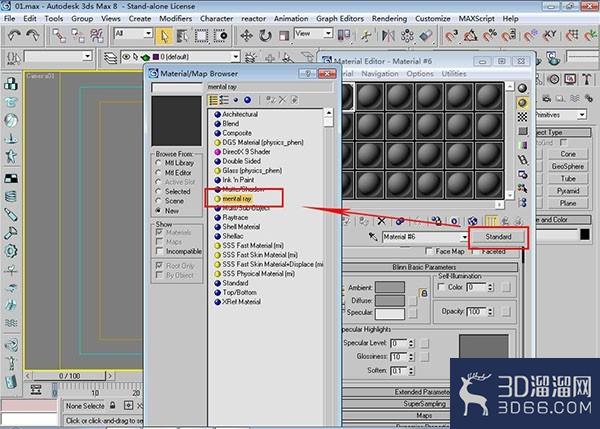Open the MAXScript menu
Viewport: 600px width, 429px height.
pyautogui.click(x=476, y=18)
